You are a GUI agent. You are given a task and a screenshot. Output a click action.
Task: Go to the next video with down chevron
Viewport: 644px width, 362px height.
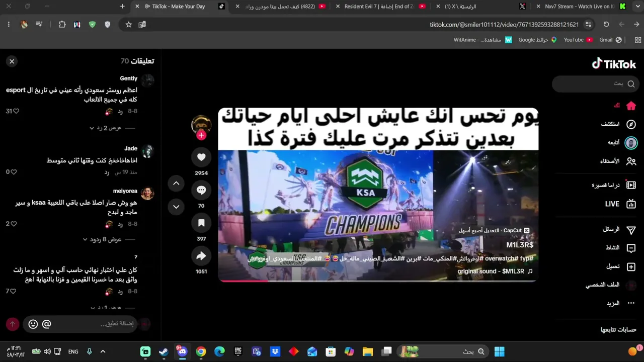click(x=176, y=207)
